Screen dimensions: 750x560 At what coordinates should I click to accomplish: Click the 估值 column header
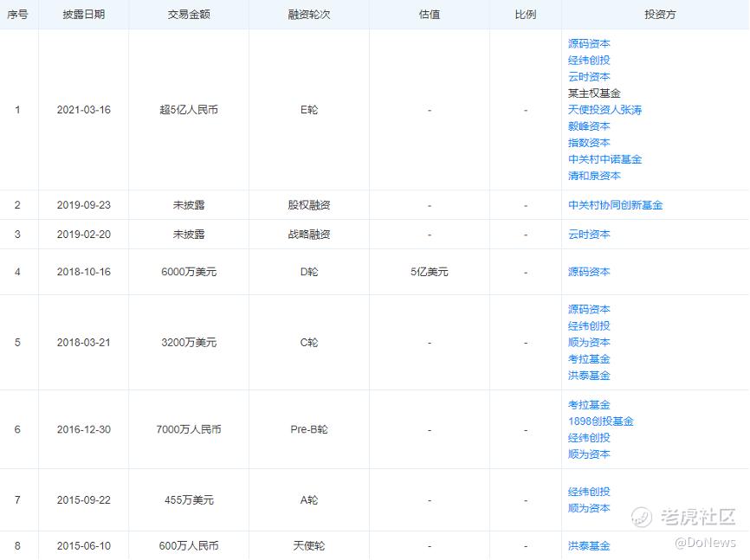tap(429, 15)
